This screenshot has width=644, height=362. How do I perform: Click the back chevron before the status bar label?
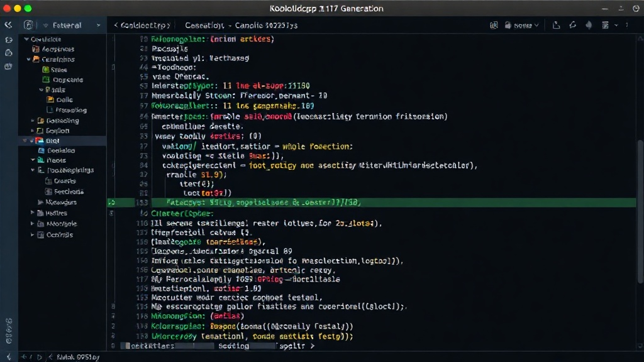[50, 357]
